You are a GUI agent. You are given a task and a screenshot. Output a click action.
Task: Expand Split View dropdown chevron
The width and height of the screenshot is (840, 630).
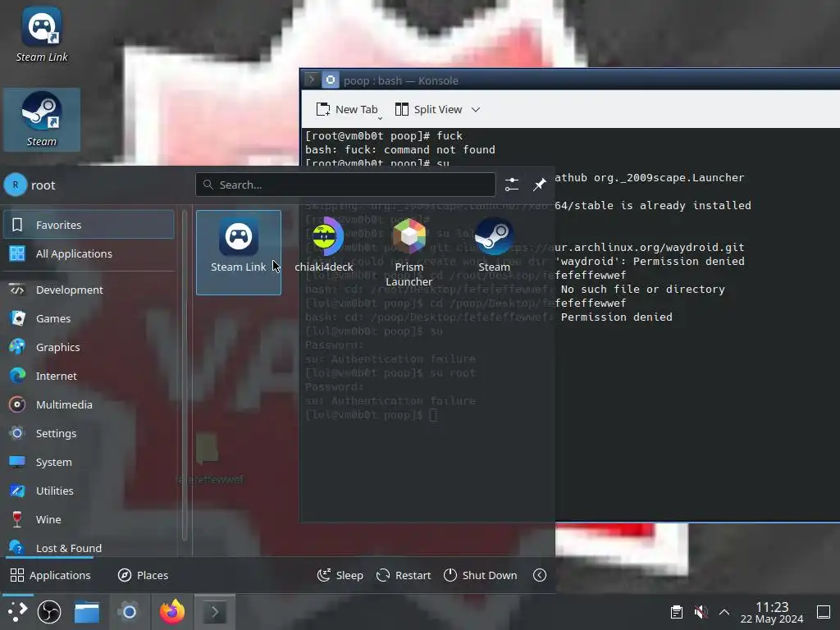click(x=476, y=109)
